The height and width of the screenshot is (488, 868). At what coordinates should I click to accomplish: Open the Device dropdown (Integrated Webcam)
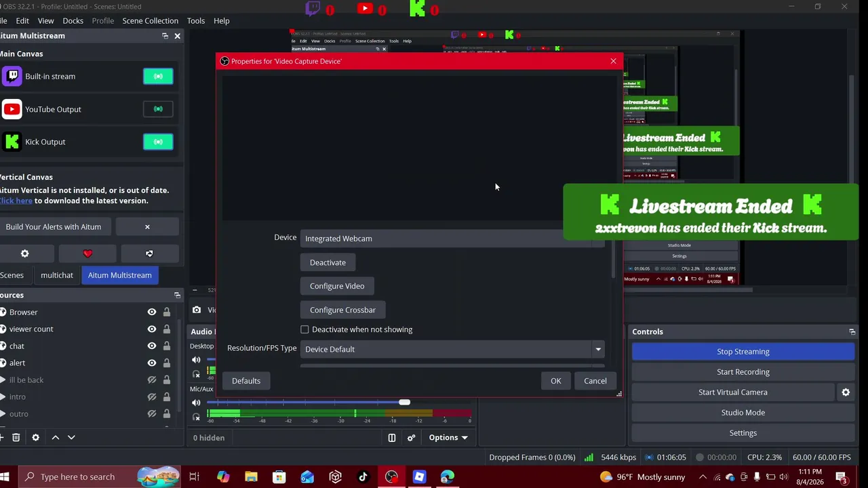pos(452,239)
